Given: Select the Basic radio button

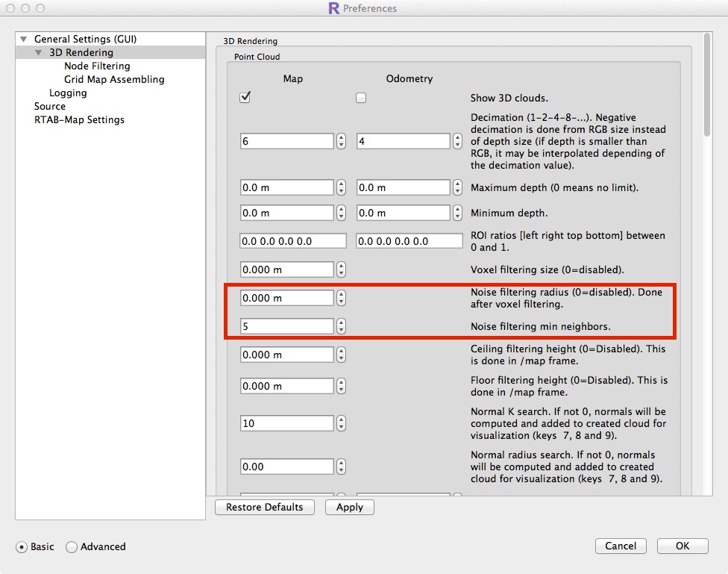Looking at the screenshot, I should coord(22,547).
